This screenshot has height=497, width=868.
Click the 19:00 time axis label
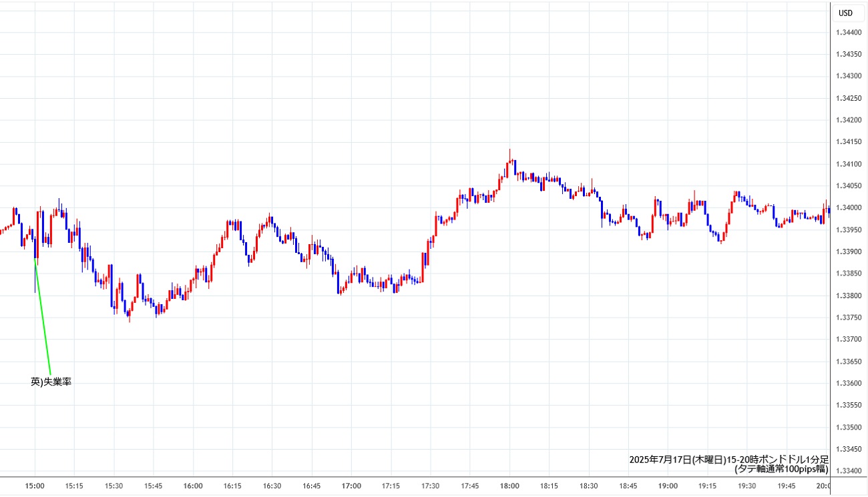pos(668,486)
